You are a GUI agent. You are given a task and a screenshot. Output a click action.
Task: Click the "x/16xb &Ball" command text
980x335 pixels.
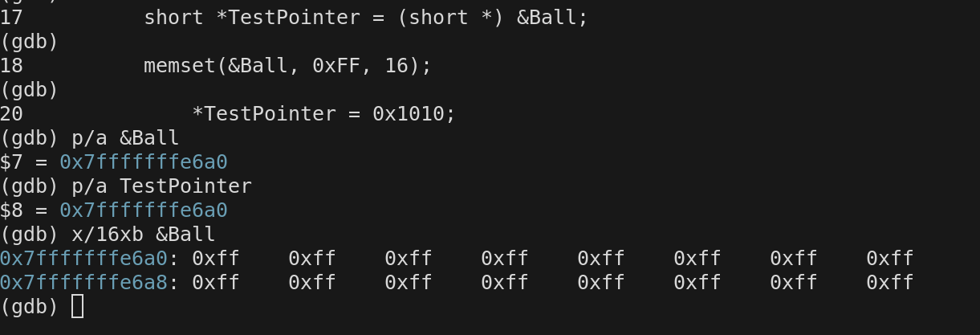(x=144, y=234)
